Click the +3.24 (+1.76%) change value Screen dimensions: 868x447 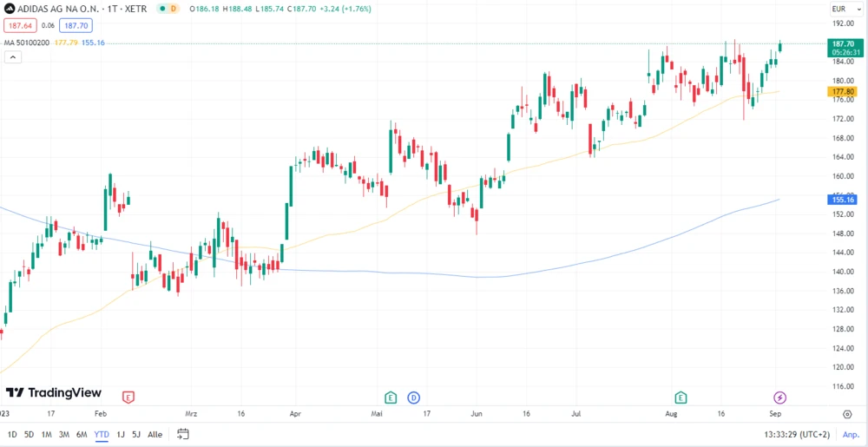[346, 9]
